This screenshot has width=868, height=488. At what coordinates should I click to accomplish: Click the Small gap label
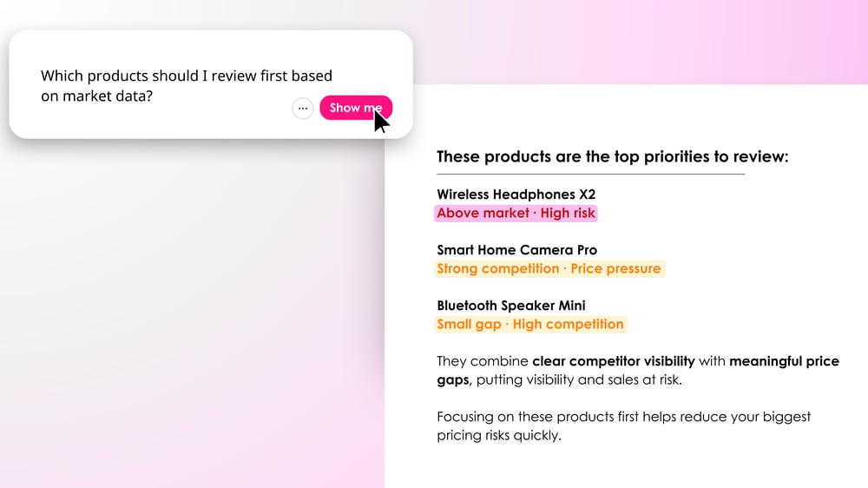pyautogui.click(x=469, y=325)
